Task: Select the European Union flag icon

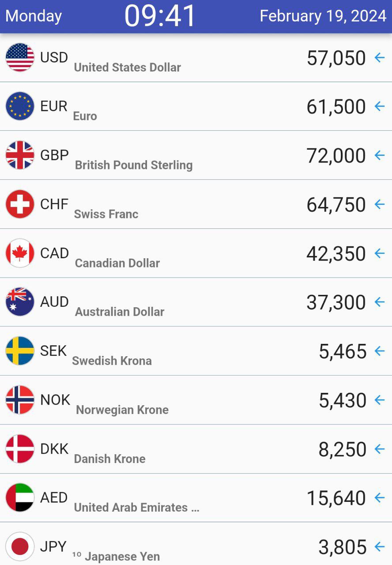Action: tap(20, 106)
